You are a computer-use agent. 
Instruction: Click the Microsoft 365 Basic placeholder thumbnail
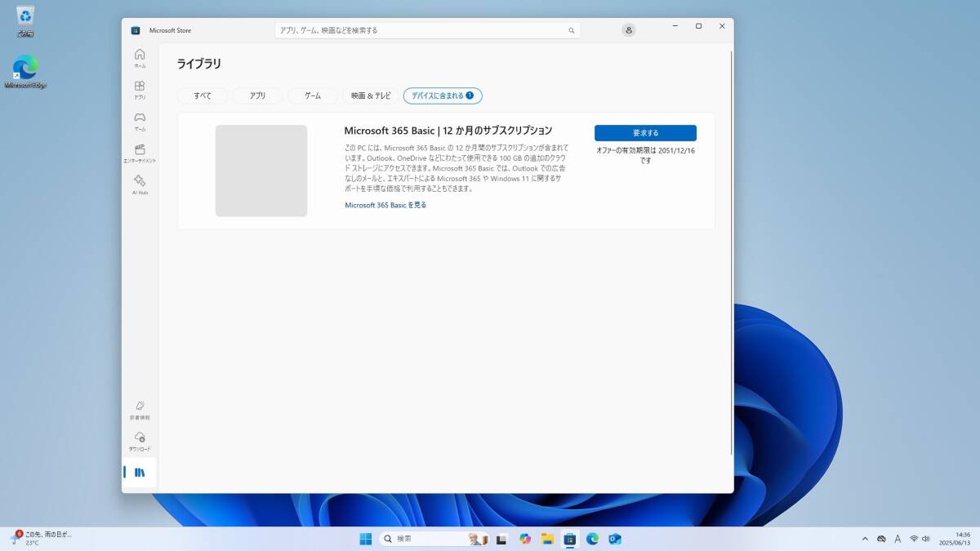click(261, 171)
